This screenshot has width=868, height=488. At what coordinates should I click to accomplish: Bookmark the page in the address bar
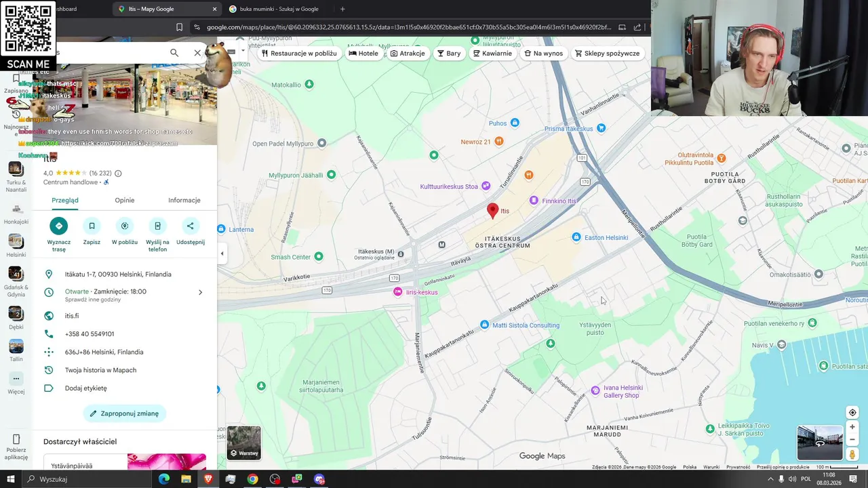click(x=179, y=27)
